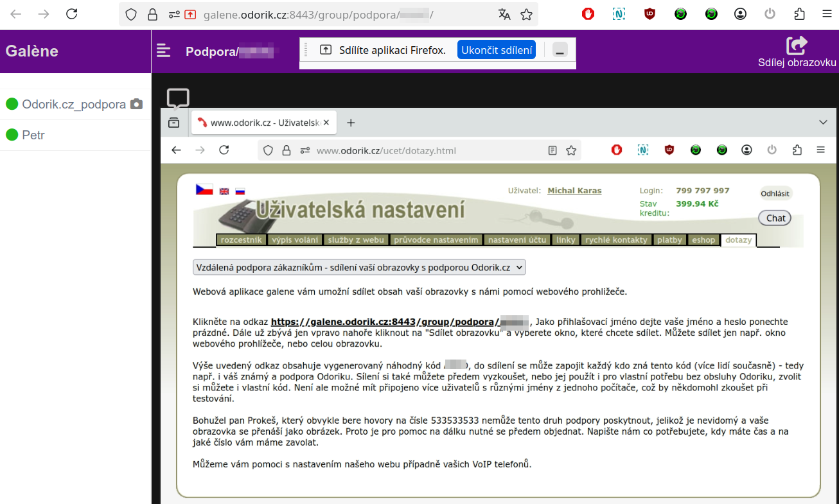Viewport: 839px width, 504px height.
Task: Click the camera icon next to Odorik.cz_podpora
Action: [x=136, y=104]
